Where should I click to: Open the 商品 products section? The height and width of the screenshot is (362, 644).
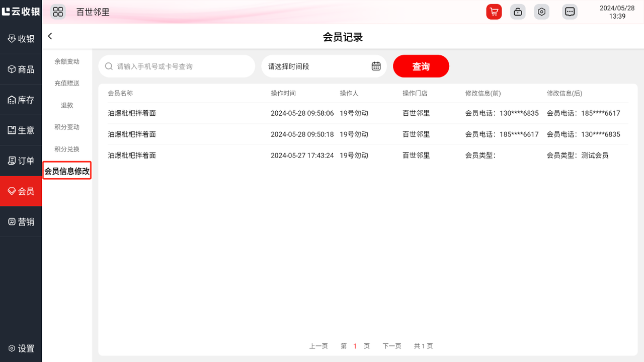pos(21,69)
